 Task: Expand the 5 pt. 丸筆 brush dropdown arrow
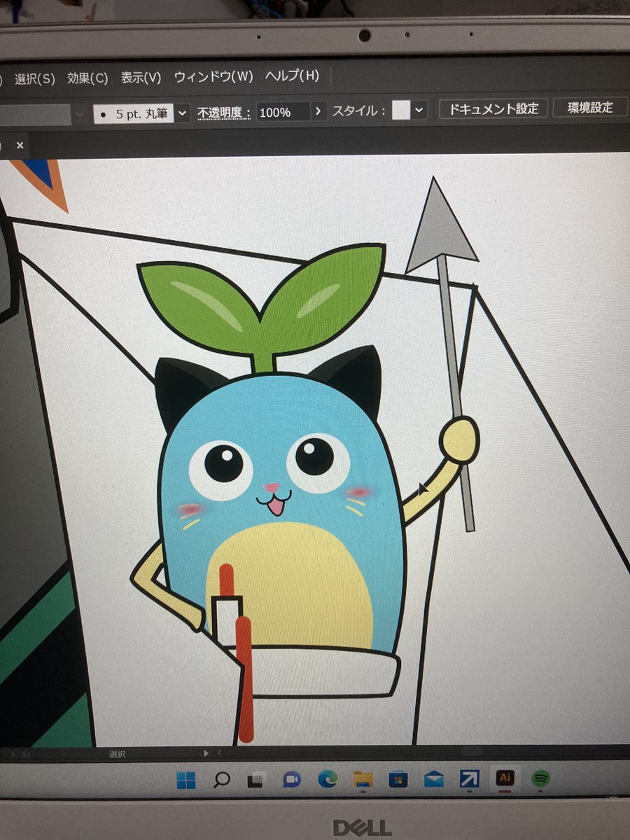pos(183,113)
